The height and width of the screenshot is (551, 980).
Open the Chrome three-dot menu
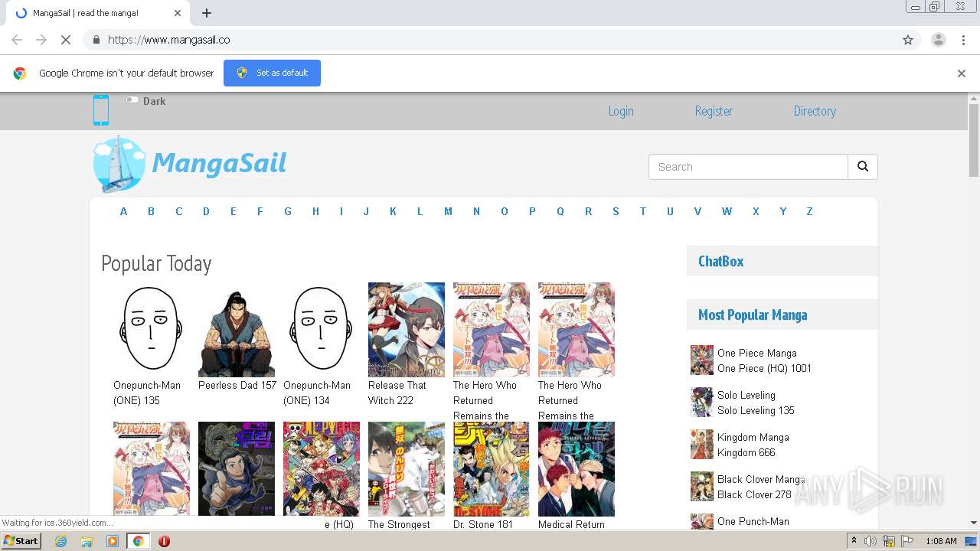963,40
